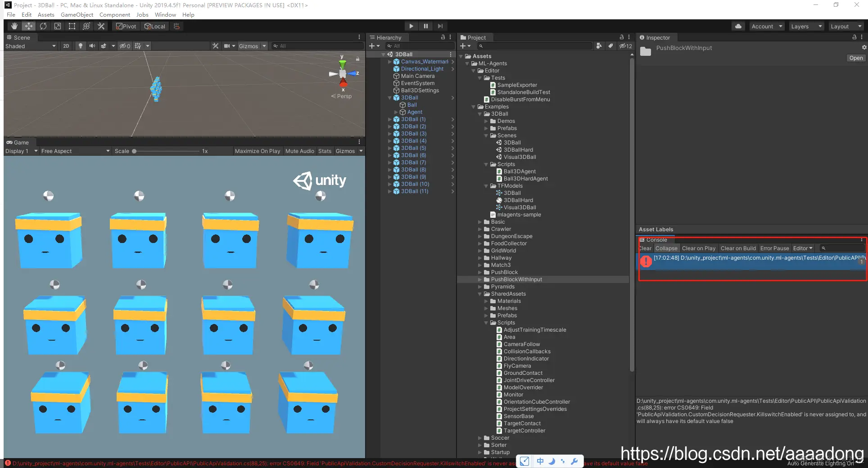Select the Move tool
The width and height of the screenshot is (868, 468).
pyautogui.click(x=29, y=26)
